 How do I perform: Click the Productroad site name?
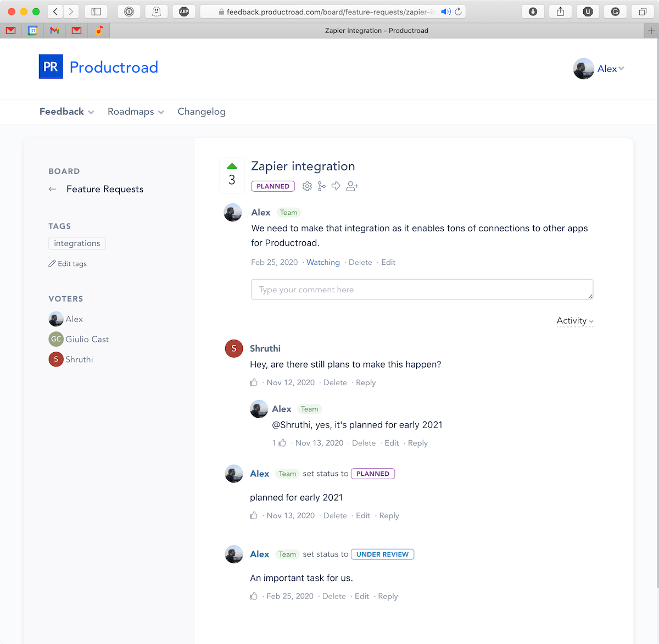114,67
